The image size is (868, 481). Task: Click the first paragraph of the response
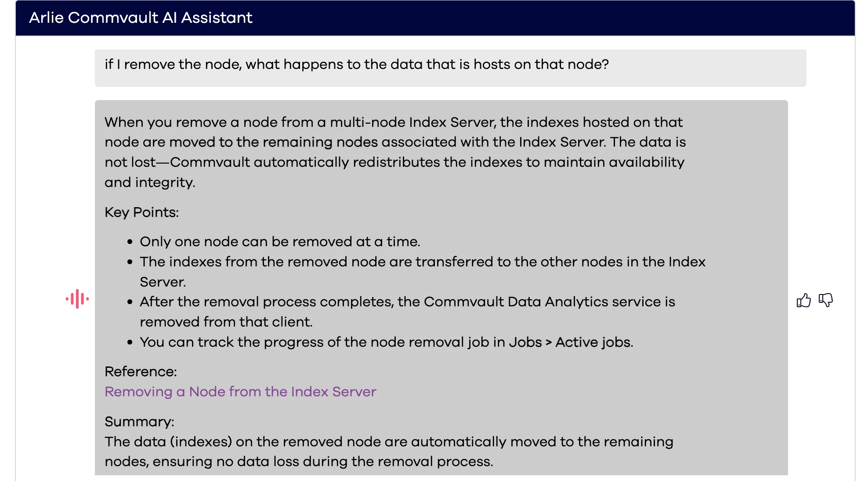394,142
